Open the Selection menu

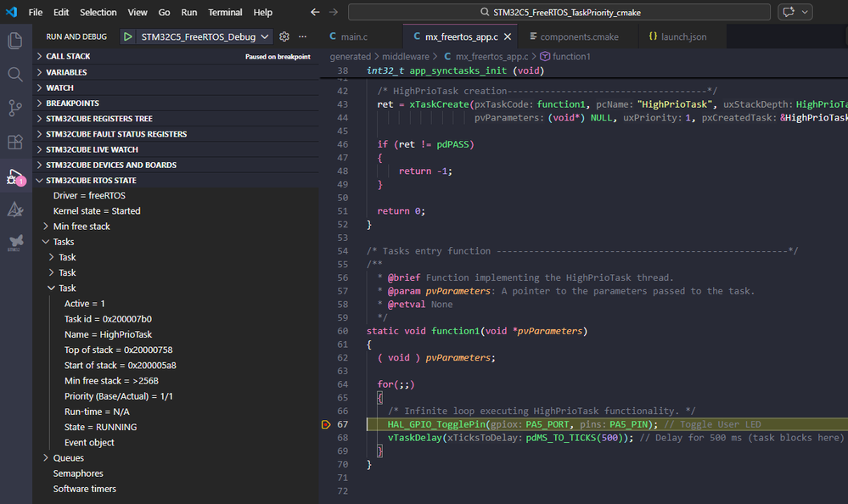[x=98, y=12]
